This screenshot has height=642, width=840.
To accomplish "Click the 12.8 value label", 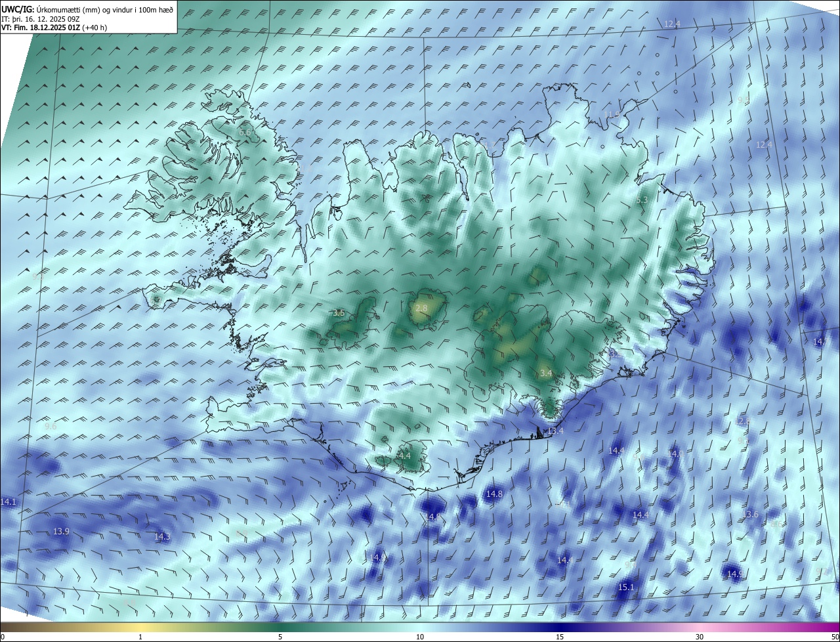I will click(x=742, y=420).
